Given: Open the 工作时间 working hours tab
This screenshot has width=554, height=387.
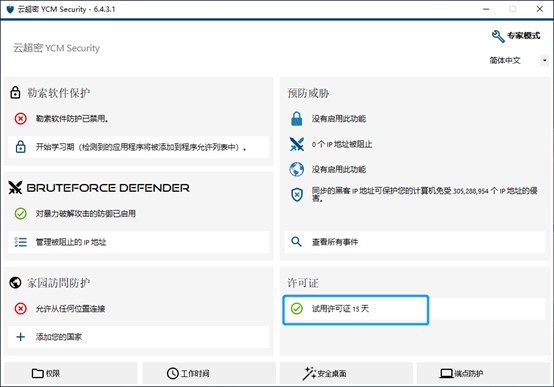Looking at the screenshot, I should [209, 373].
